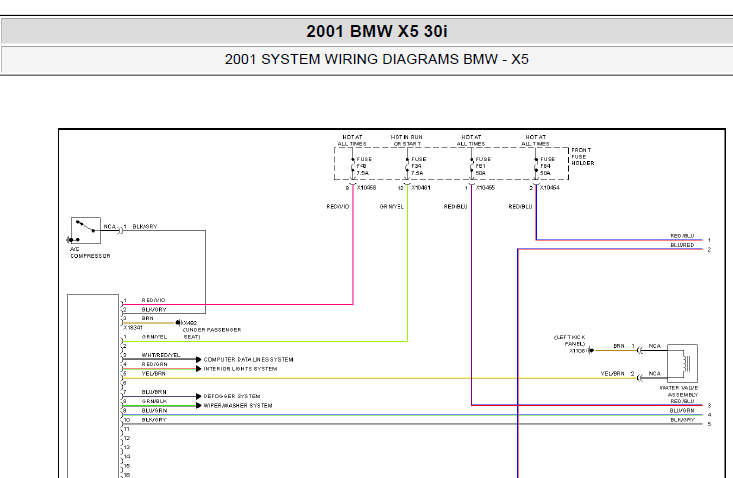Click the '(LEFT KICK PANEL)' note
The width and height of the screenshot is (733, 478).
[x=570, y=340]
